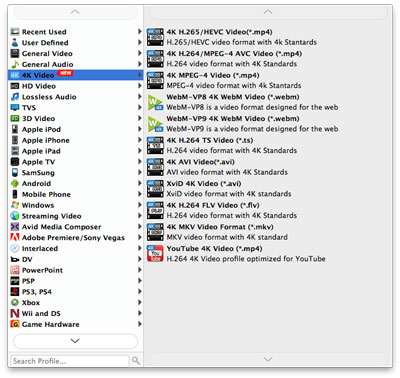Open the Game Hardware category
Screen dimensions: 400x378
76,324
